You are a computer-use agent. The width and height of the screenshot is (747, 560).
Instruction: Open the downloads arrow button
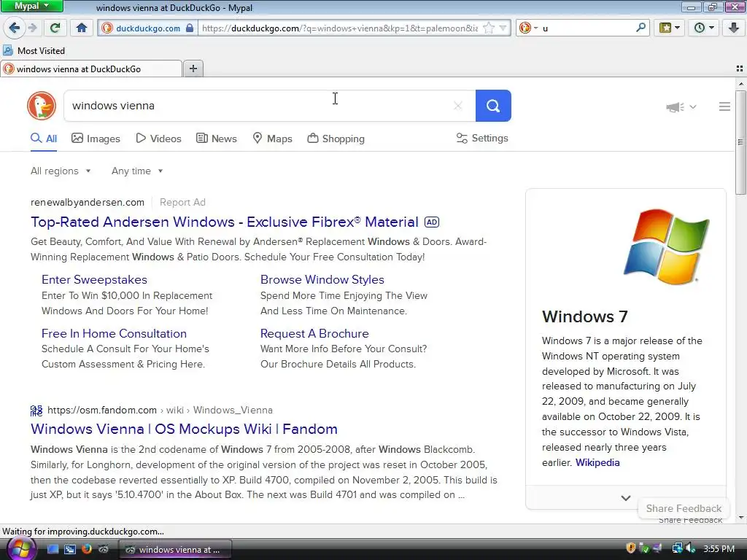point(734,28)
